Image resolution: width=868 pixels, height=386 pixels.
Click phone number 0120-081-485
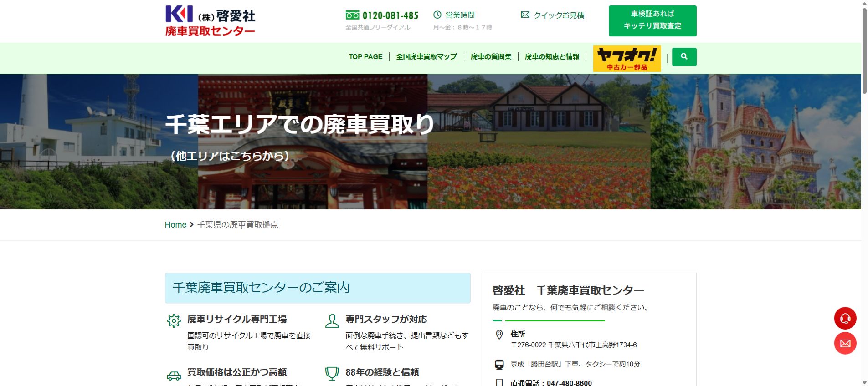click(390, 15)
